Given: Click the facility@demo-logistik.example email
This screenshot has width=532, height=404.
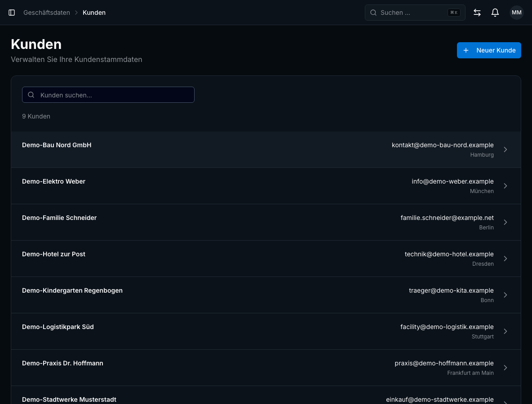Looking at the screenshot, I should pyautogui.click(x=447, y=327).
